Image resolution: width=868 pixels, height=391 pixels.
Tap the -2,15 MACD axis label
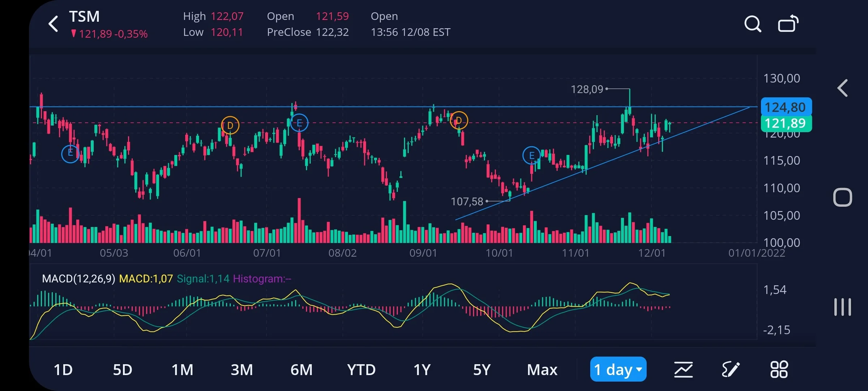(776, 330)
